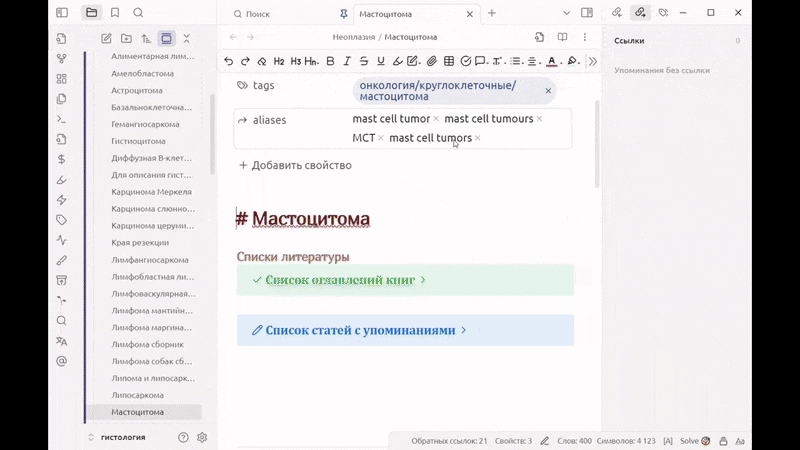Screen dimensions: 800x450
Task: Pick font color A swatch
Action: coord(553,61)
